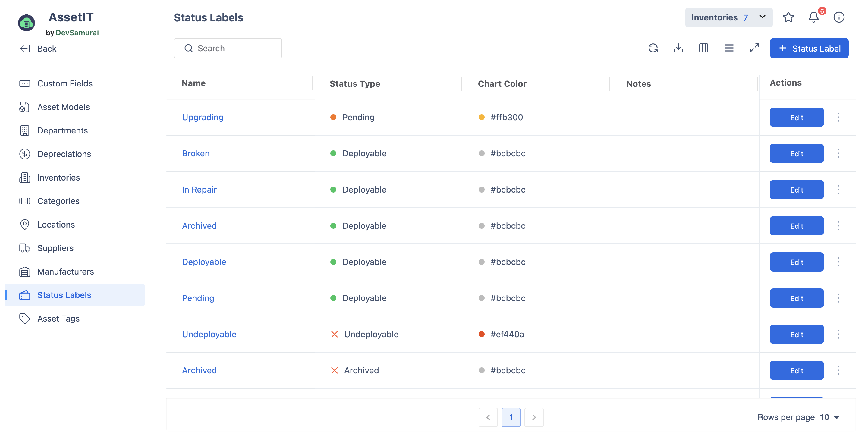
Task: Edit the Undeployable status label
Action: point(797,334)
